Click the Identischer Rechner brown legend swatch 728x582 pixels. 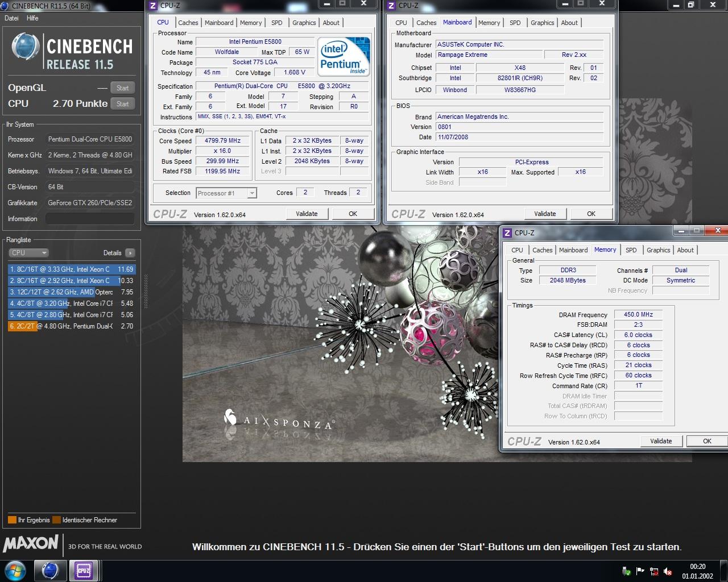click(x=56, y=520)
